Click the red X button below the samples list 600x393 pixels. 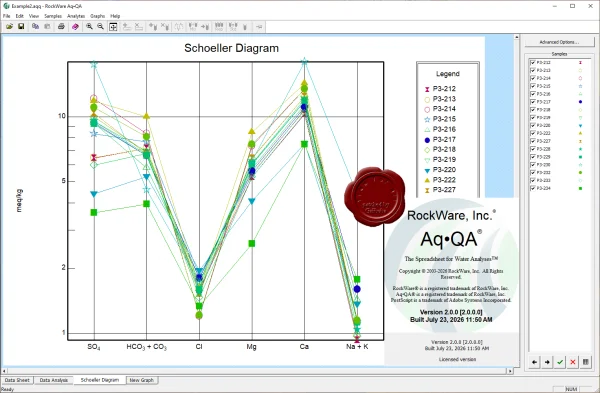click(x=573, y=362)
